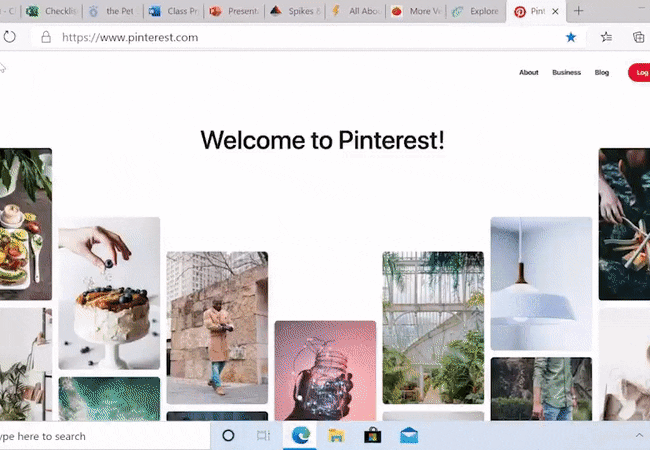Expand the system tray hidden icons
The width and height of the screenshot is (650, 450).
639,435
